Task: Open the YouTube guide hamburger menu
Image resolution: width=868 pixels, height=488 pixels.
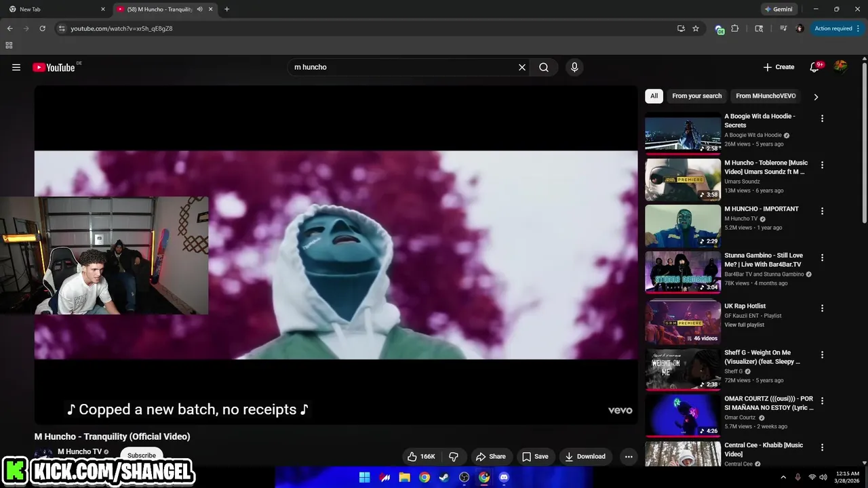Action: click(16, 67)
